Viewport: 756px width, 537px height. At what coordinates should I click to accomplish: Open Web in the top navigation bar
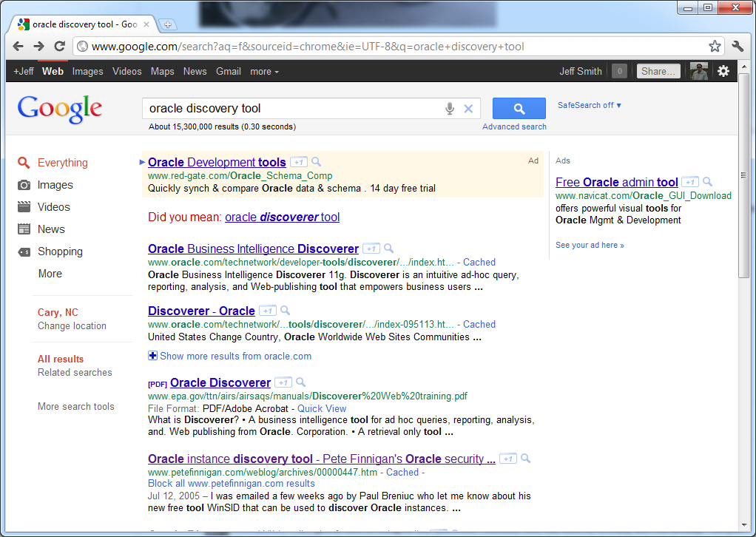(53, 71)
